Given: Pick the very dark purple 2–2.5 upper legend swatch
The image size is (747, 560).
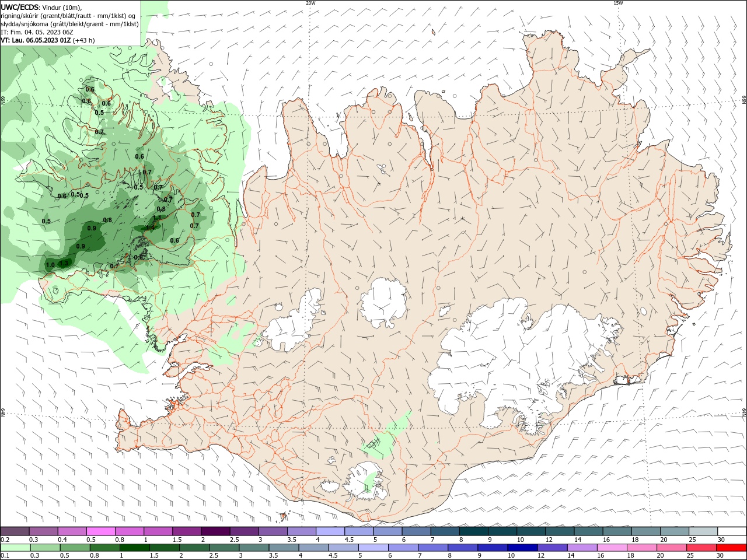Looking at the screenshot, I should coord(215,531).
